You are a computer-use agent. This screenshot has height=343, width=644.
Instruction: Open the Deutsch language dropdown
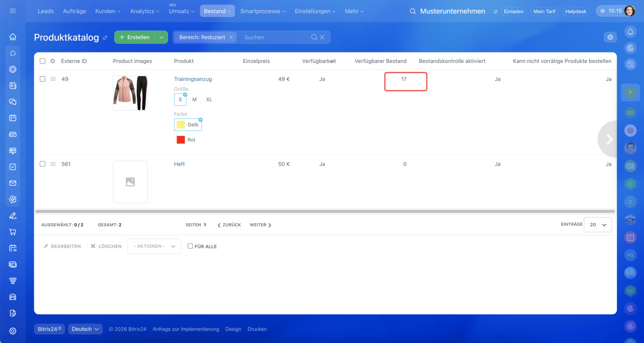click(85, 329)
